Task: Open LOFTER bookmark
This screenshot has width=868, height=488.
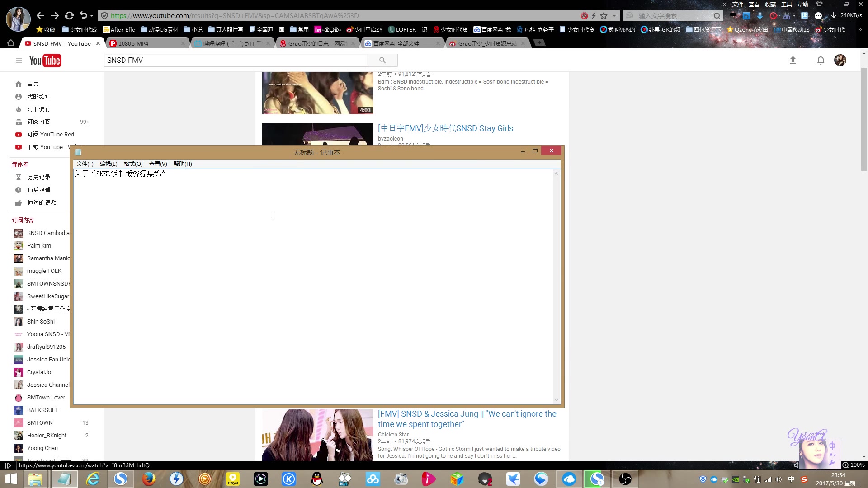Action: 407,30
